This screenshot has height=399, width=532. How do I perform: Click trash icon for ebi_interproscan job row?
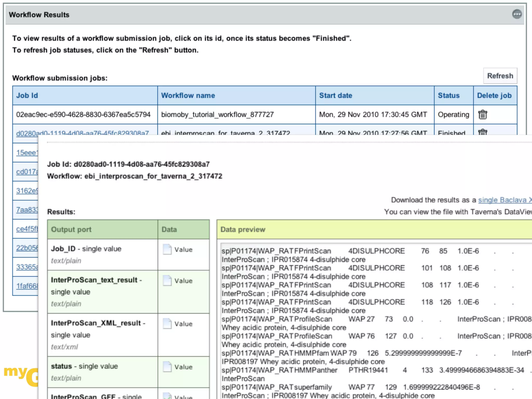pyautogui.click(x=482, y=132)
